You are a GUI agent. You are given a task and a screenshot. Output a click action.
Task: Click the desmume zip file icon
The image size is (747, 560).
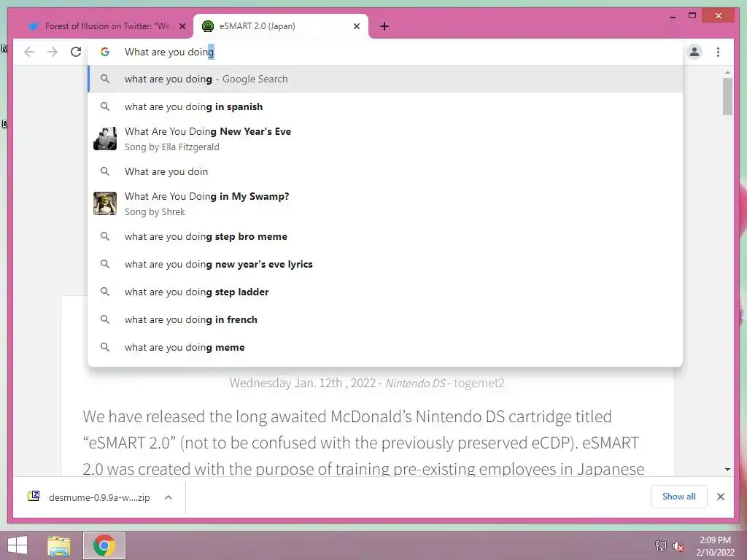tap(34, 496)
